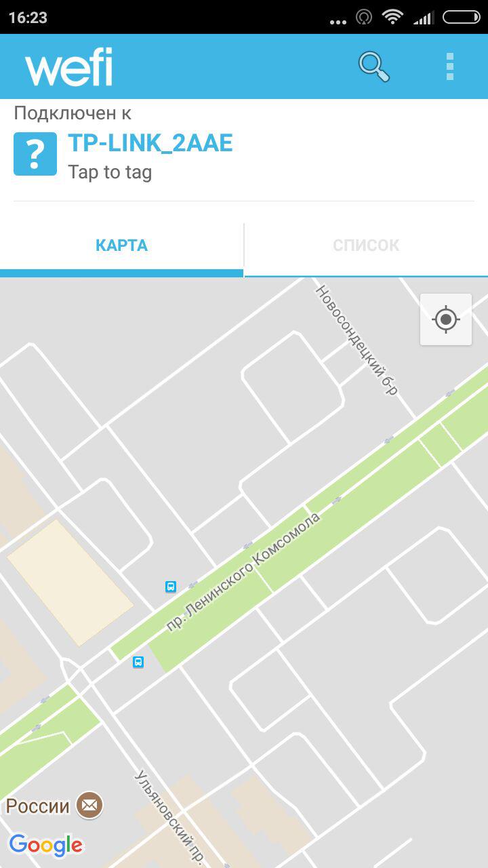Tap the Wi-Fi status bar icon
488x868 pixels.
392,17
